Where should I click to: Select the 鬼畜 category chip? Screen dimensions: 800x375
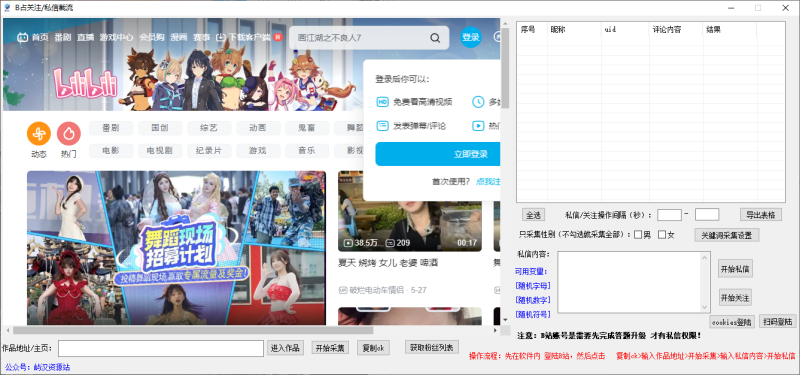pyautogui.click(x=307, y=128)
